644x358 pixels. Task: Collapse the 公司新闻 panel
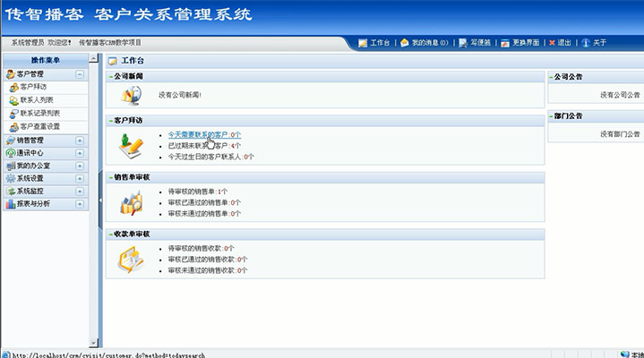click(x=111, y=76)
